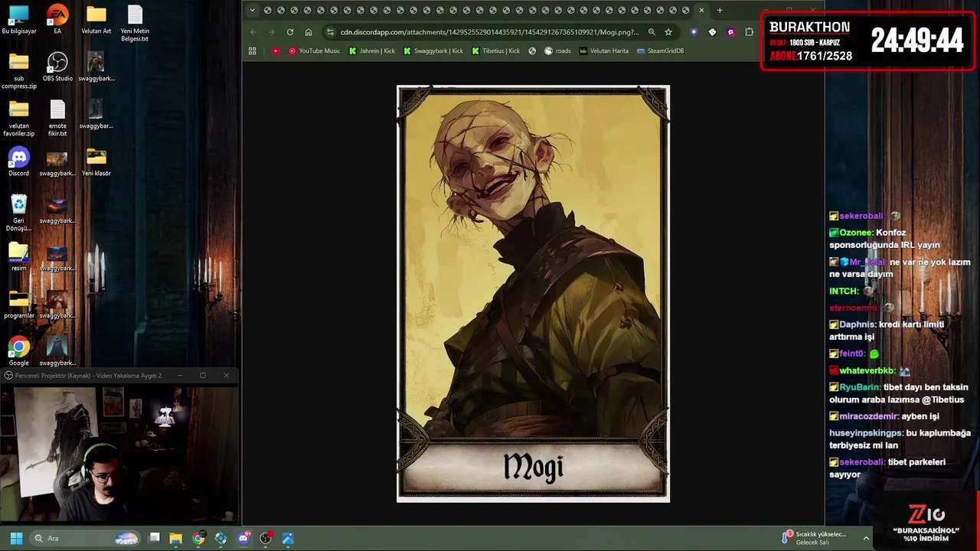Close the active Chrome tab
The width and height of the screenshot is (980, 551).
[x=701, y=10]
